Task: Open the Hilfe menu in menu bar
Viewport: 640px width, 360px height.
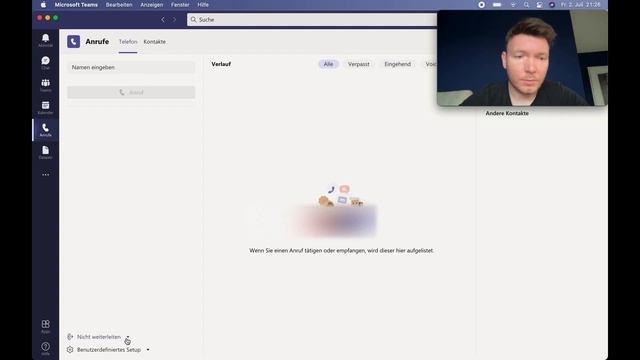Action: (203, 5)
